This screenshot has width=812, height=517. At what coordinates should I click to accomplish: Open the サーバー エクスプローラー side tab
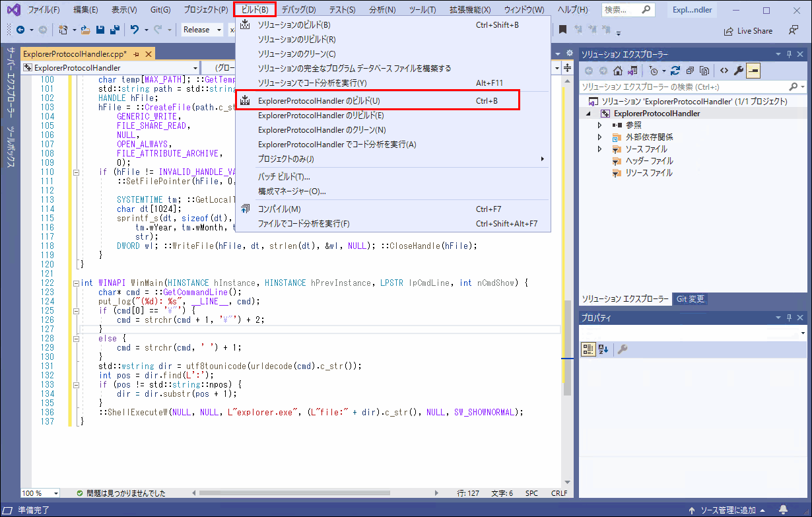click(x=10, y=83)
